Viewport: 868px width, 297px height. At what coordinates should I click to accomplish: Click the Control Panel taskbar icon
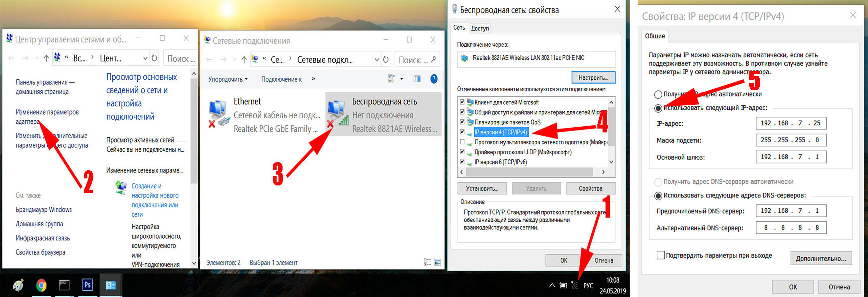pyautogui.click(x=110, y=285)
